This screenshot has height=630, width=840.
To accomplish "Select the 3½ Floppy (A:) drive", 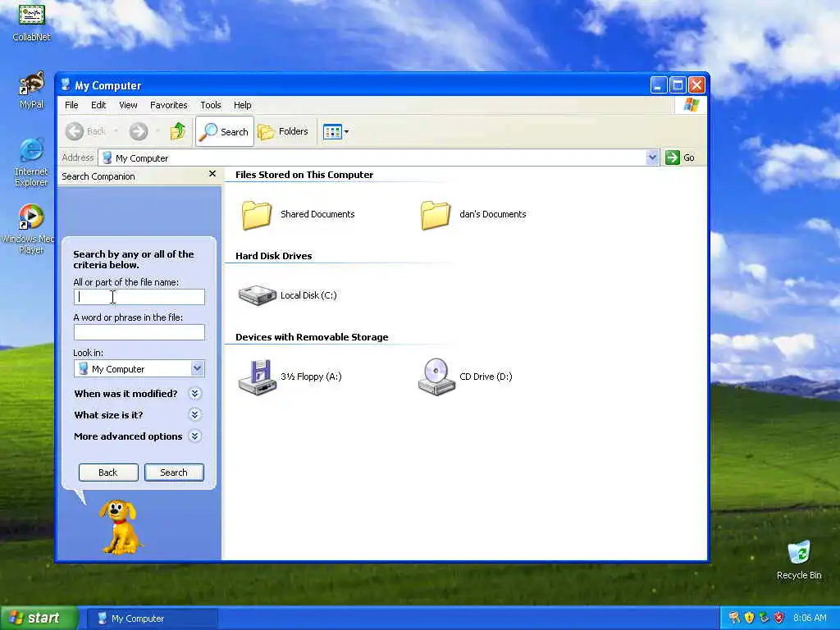I will pos(290,377).
